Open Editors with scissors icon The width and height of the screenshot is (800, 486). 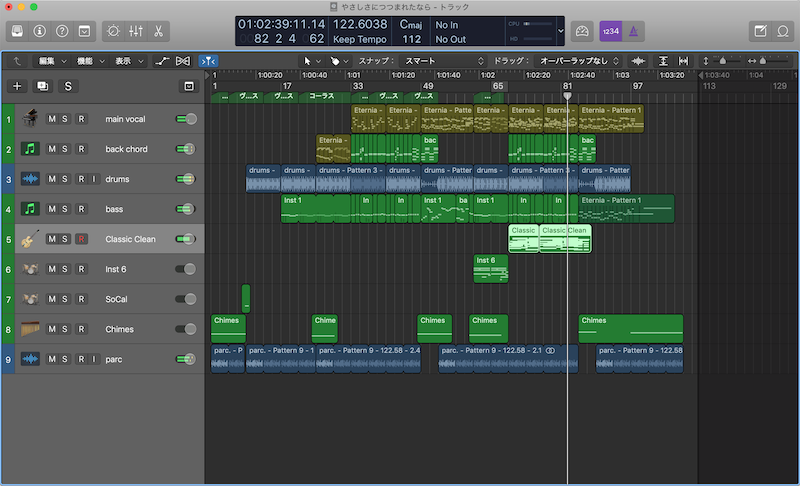click(158, 32)
